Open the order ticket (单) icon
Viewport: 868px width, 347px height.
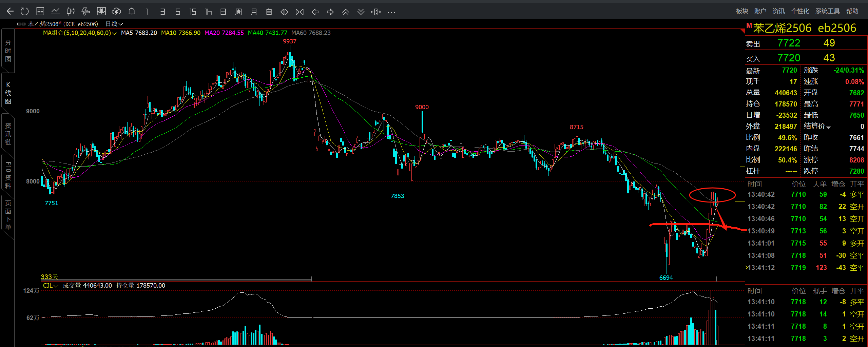pyautogui.click(x=101, y=12)
